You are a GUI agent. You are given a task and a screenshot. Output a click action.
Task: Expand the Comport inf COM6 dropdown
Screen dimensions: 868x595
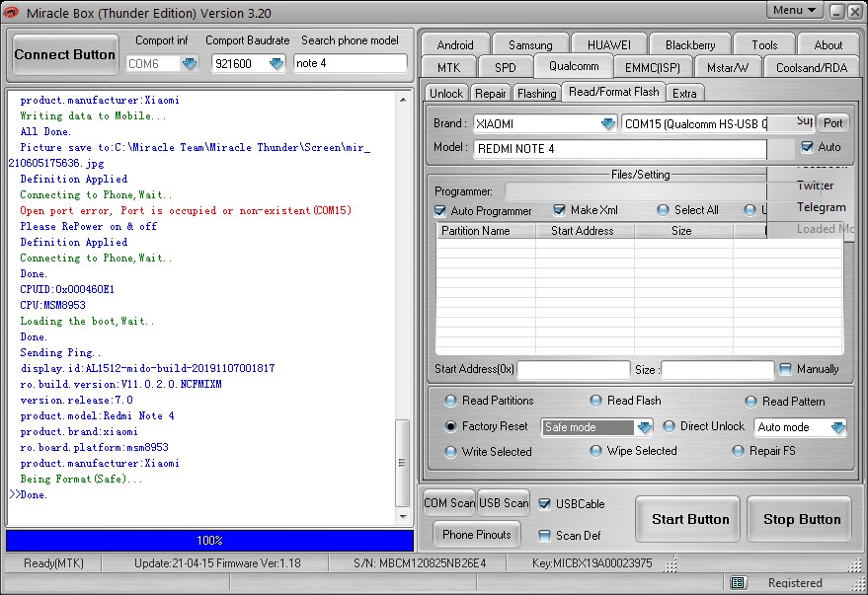(x=190, y=63)
